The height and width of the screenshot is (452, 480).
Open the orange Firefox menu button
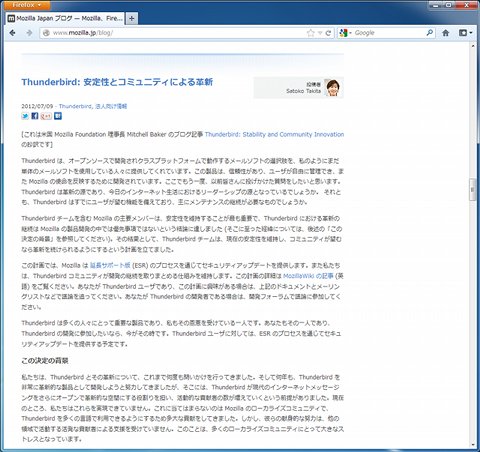pos(26,5)
